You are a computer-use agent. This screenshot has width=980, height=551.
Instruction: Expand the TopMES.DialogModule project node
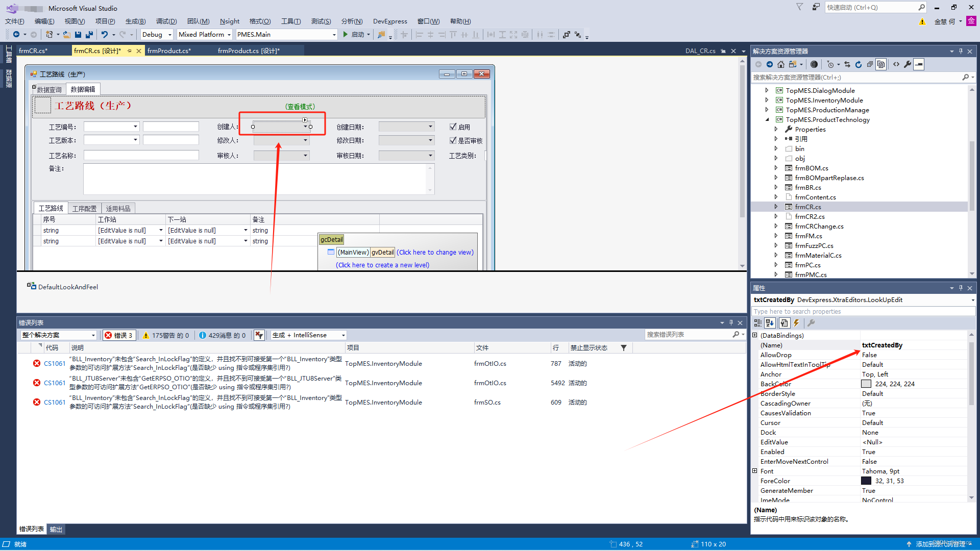(767, 90)
